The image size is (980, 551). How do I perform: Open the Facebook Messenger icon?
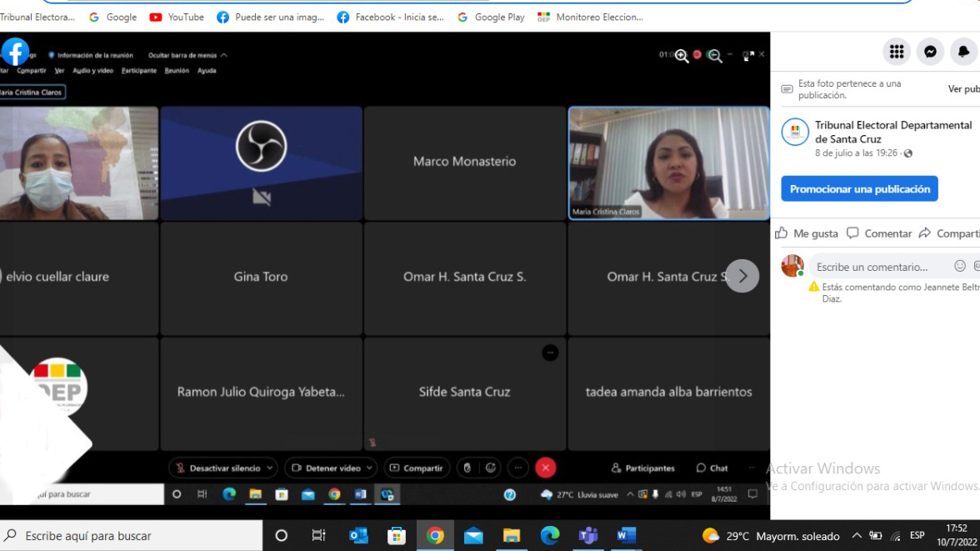930,52
